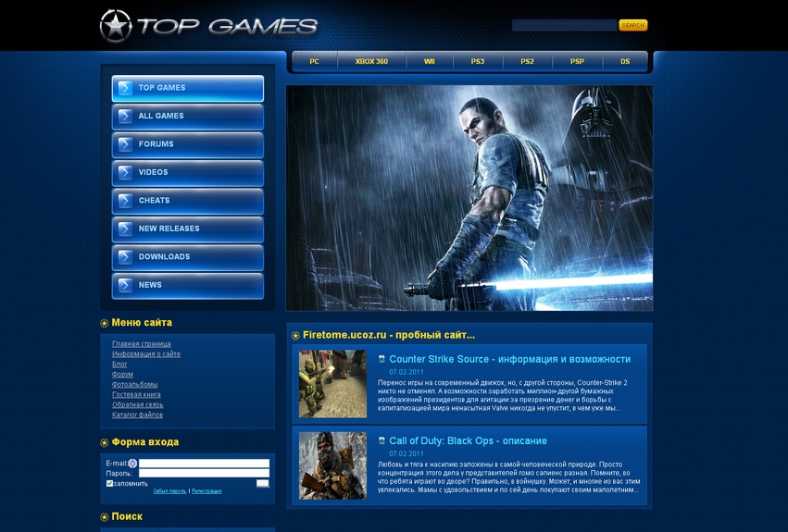Click the login form submit button
The width and height of the screenshot is (788, 532).
click(262, 483)
